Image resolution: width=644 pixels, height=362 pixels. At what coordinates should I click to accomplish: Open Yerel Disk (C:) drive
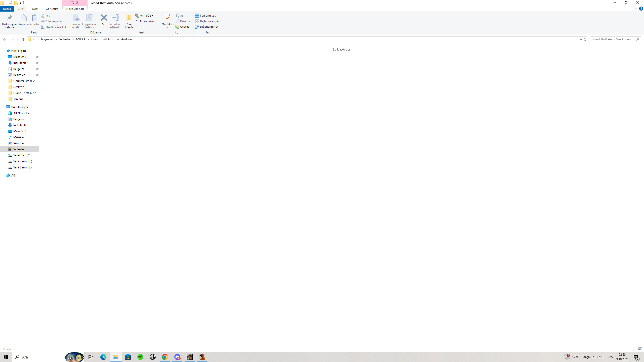[x=22, y=155]
